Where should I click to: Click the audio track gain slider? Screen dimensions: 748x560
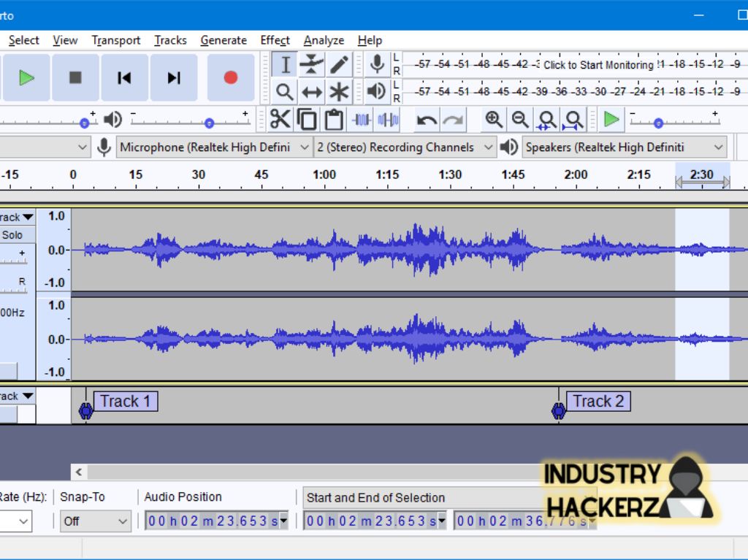(13, 258)
